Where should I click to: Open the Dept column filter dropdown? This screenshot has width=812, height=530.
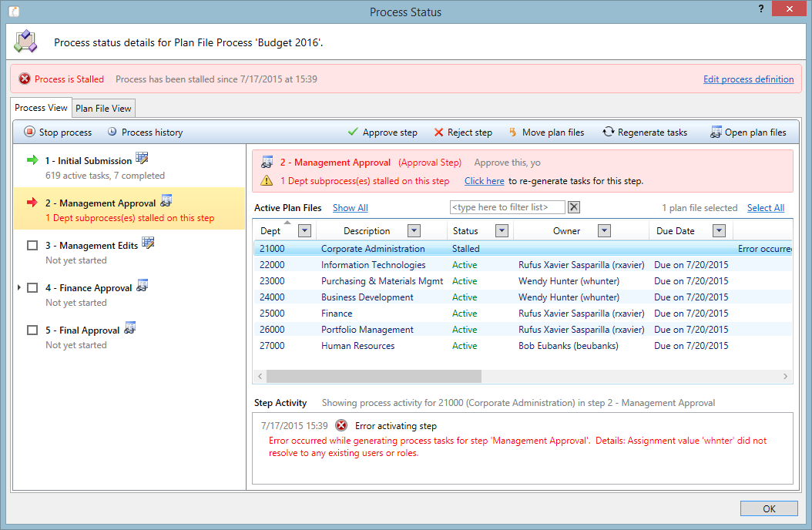point(304,231)
